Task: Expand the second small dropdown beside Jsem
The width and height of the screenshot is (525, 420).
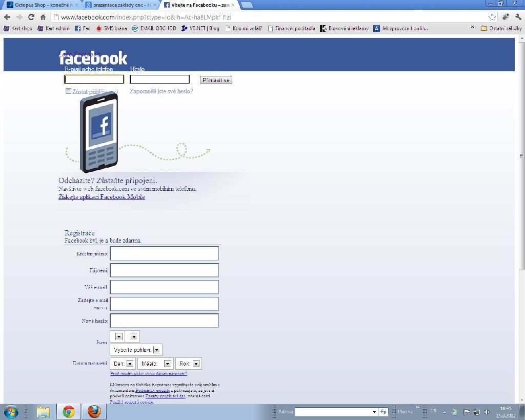Action: (134, 336)
